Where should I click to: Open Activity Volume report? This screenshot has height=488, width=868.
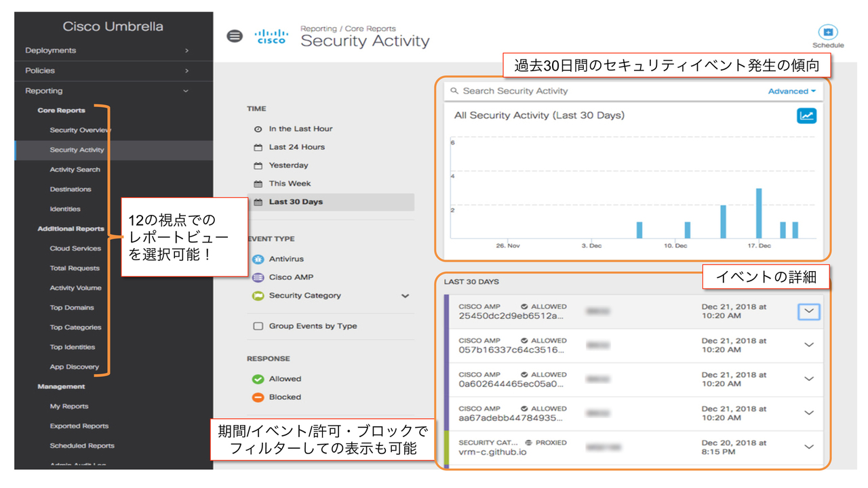click(75, 287)
